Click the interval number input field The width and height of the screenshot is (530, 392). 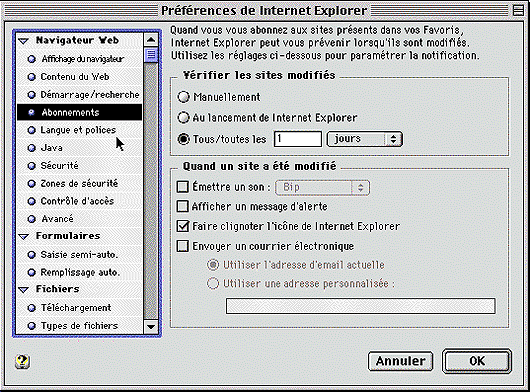click(x=298, y=139)
